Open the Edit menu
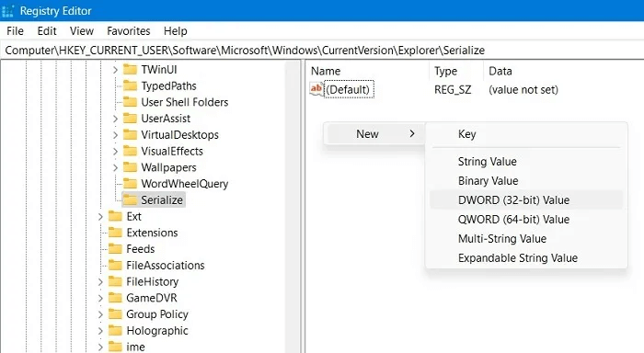The width and height of the screenshot is (644, 353). point(47,31)
